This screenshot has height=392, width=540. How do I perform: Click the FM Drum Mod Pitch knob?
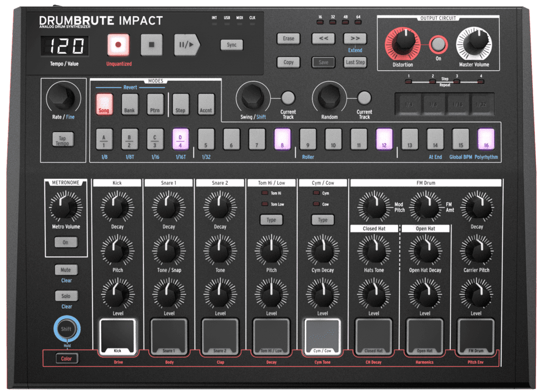pyautogui.click(x=374, y=207)
